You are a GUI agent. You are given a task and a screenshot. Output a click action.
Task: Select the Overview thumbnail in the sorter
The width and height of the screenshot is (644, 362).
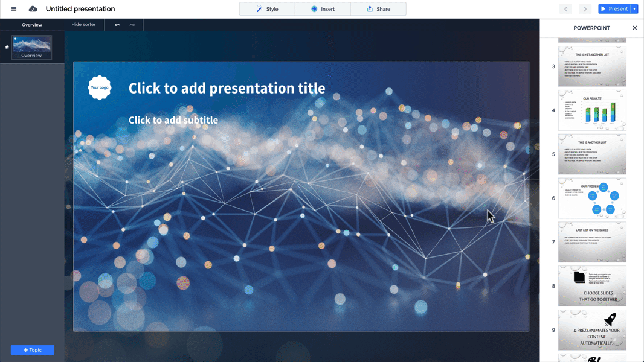31,46
